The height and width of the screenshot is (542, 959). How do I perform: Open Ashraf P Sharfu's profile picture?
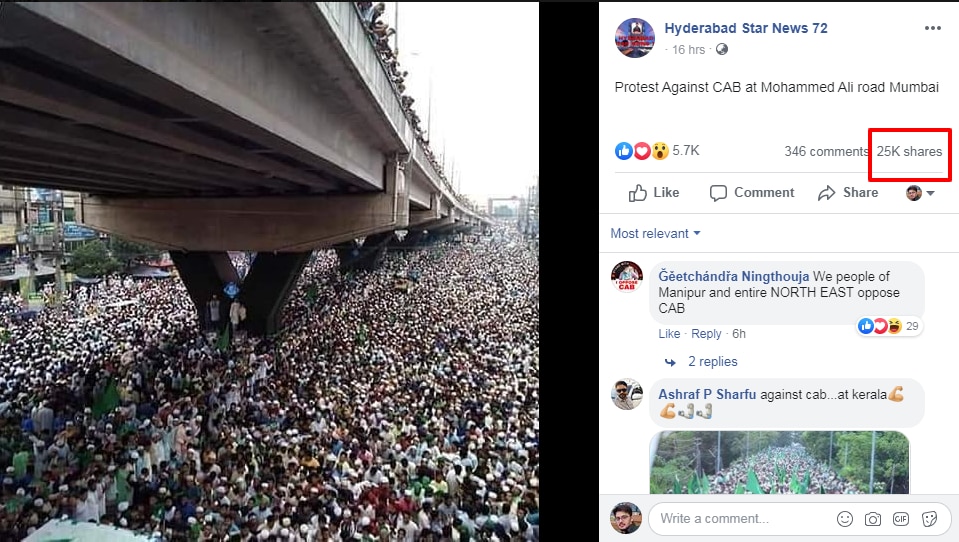coord(627,395)
